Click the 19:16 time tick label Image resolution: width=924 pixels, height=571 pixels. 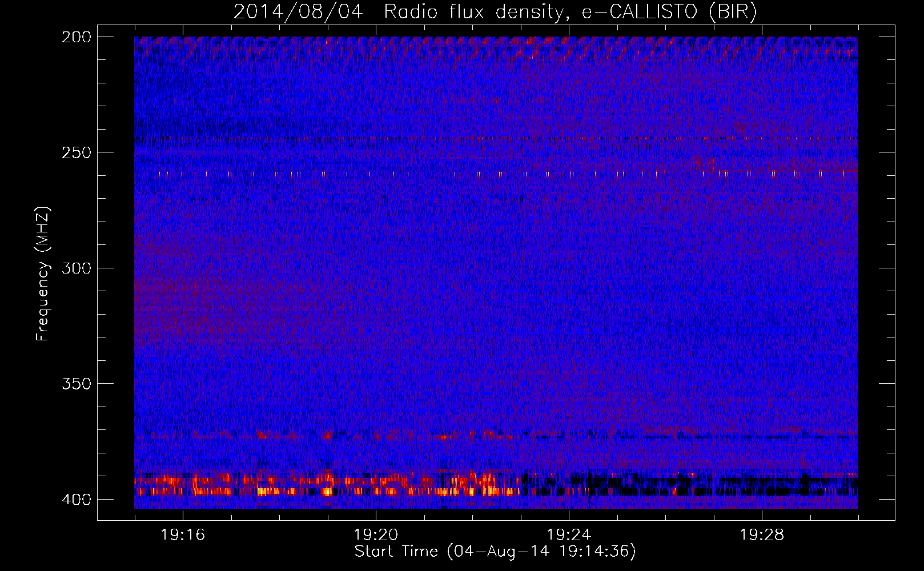click(x=183, y=535)
